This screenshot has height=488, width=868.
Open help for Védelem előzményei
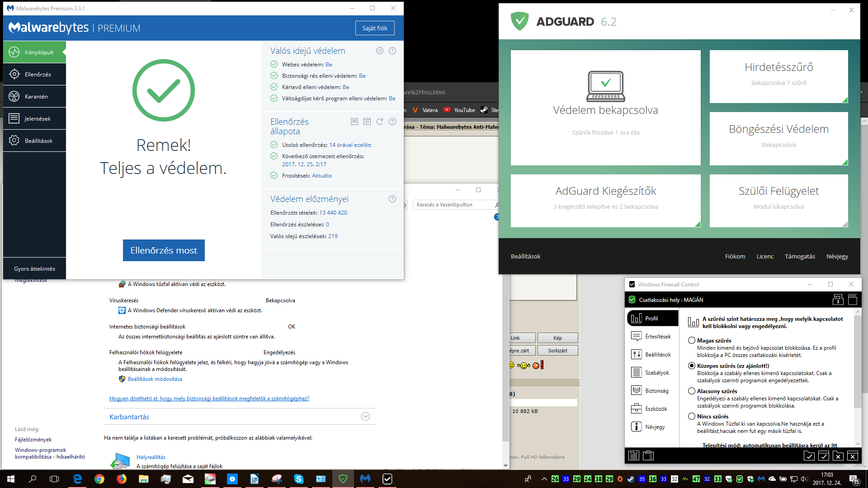392,199
